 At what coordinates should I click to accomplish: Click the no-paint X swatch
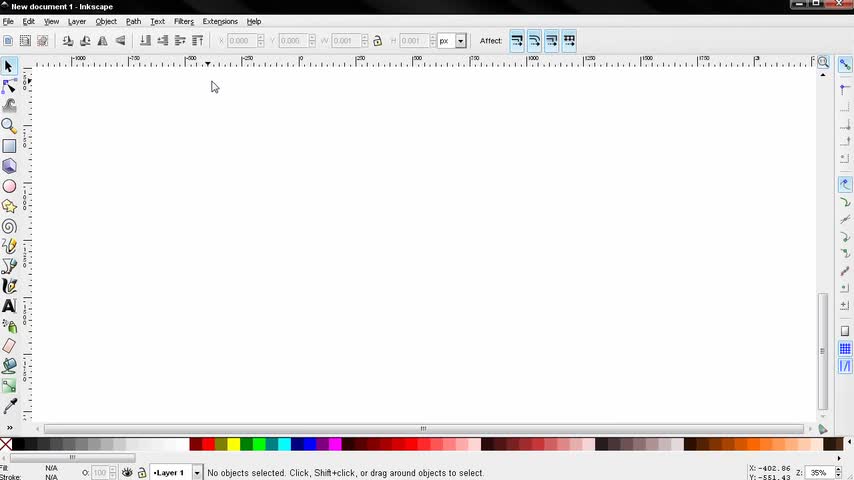coord(6,444)
